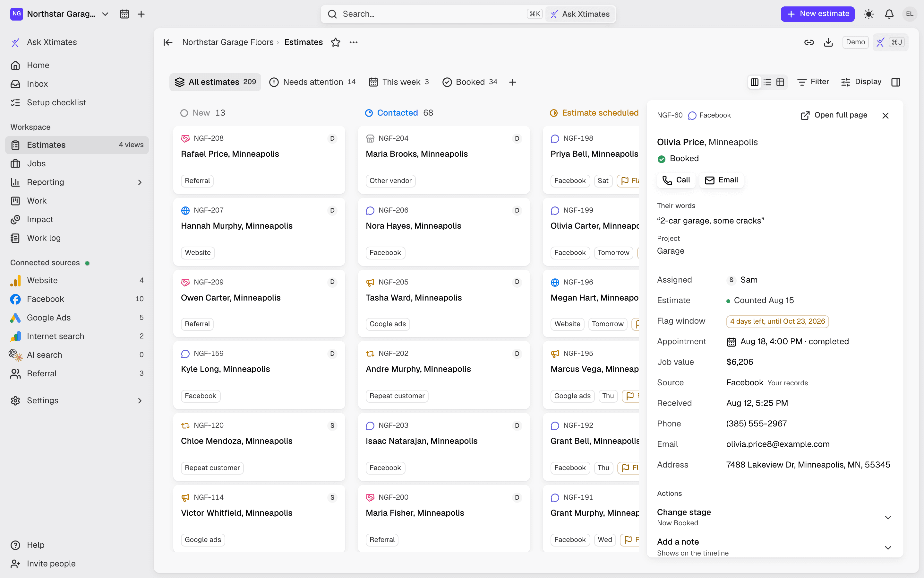
Task: Select the Needs attention tab
Action: (x=312, y=82)
